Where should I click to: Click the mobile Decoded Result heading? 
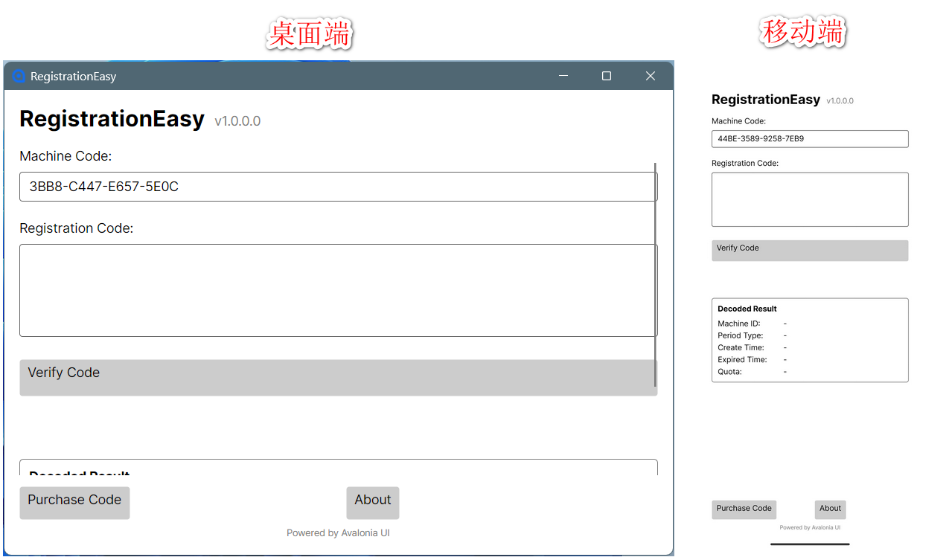tap(747, 309)
